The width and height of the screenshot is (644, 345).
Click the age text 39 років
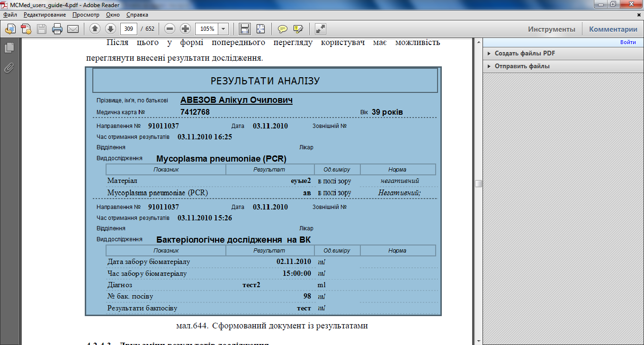tap(387, 112)
